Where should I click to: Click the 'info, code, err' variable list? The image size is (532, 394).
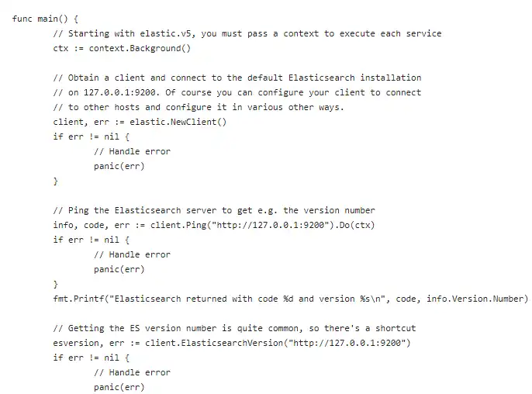85,225
